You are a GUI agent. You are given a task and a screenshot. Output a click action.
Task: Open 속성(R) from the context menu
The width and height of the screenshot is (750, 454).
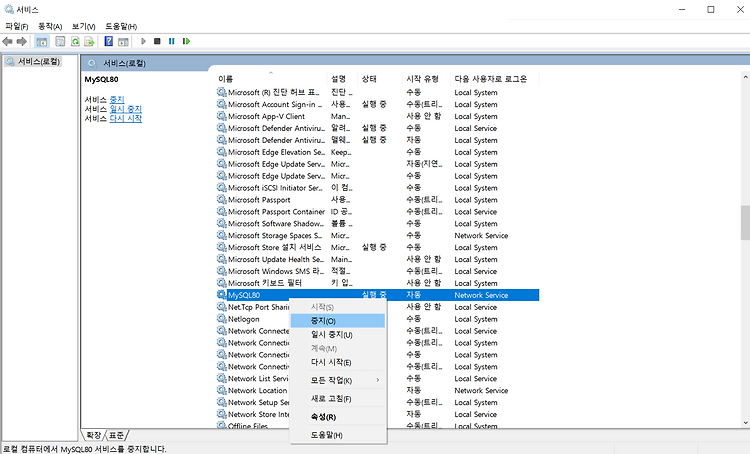[x=338, y=417]
